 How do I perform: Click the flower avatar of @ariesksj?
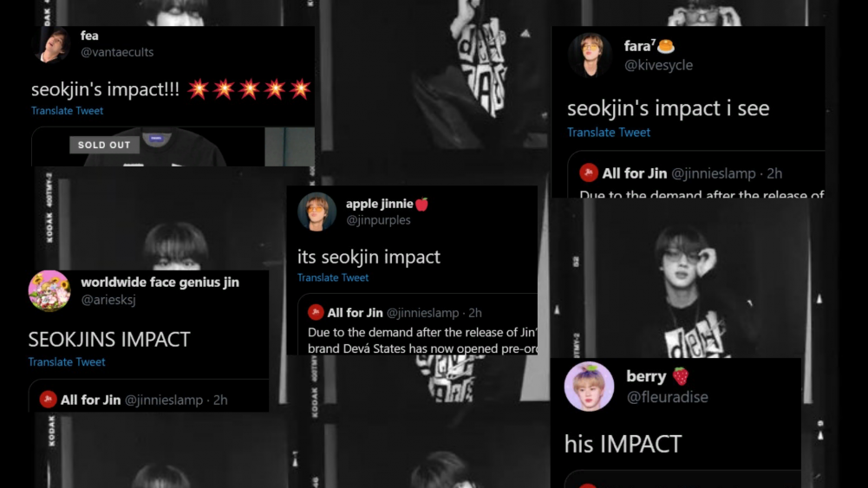coord(49,290)
